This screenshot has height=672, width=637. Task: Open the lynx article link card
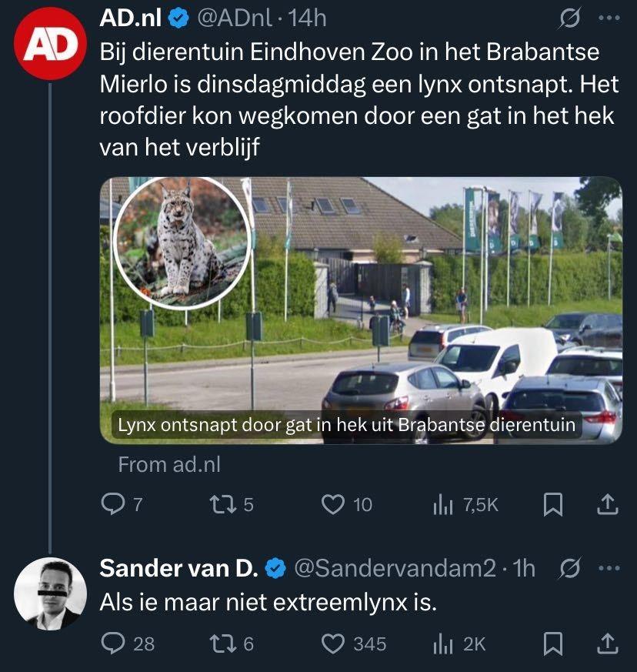(361, 310)
